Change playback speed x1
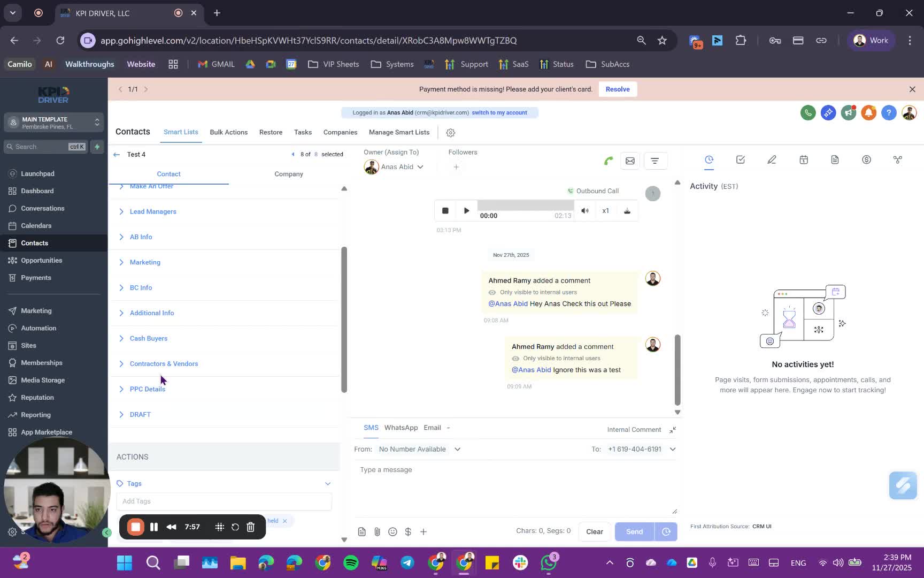Screen dimensions: 924x578 pyautogui.click(x=605, y=211)
